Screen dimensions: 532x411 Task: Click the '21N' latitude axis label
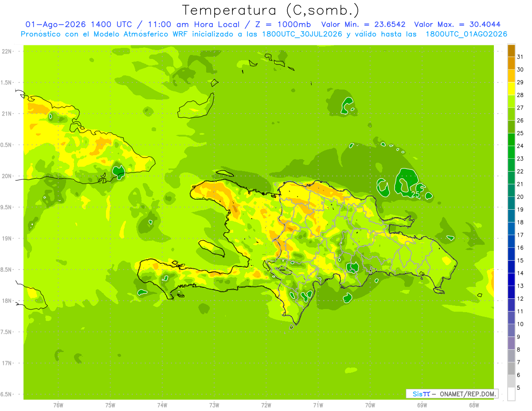click(x=7, y=114)
